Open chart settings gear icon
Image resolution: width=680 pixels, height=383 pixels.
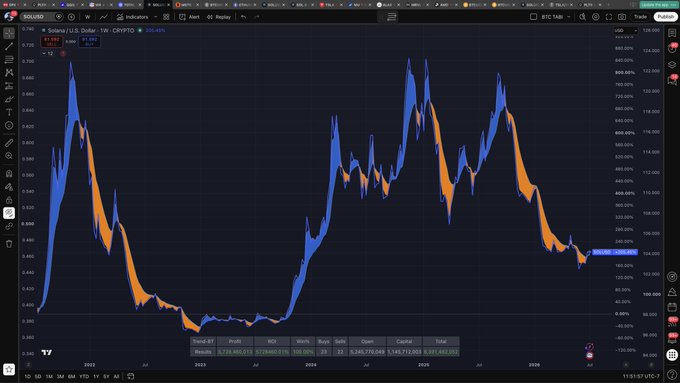tap(596, 17)
